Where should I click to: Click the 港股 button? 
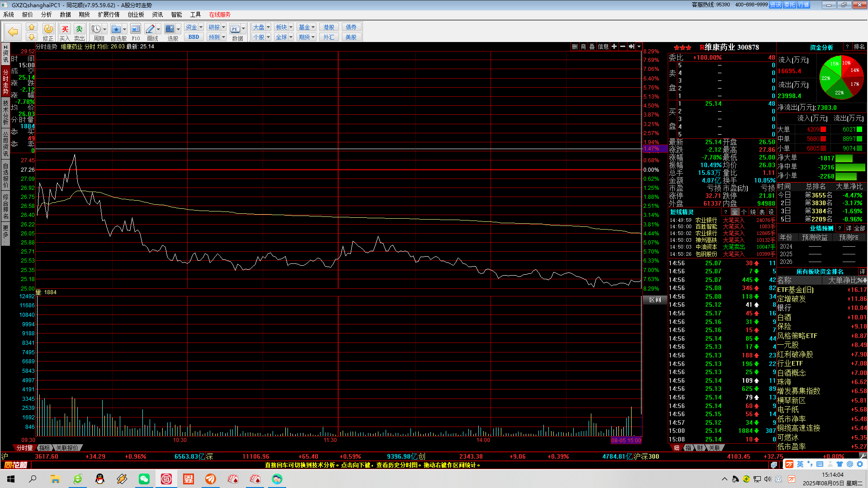tap(329, 28)
